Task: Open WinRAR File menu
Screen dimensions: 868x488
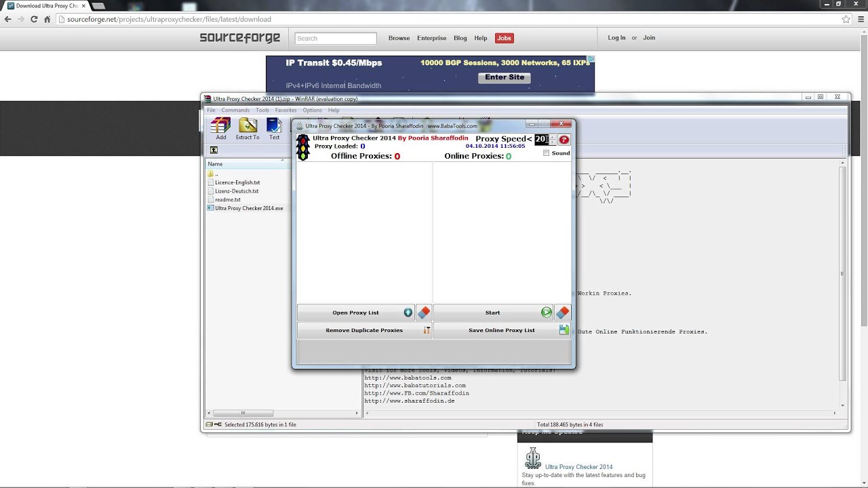Action: (x=211, y=110)
